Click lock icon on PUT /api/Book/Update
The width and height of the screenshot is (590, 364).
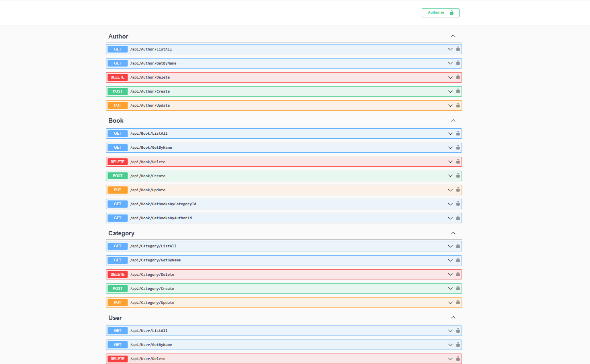point(458,190)
